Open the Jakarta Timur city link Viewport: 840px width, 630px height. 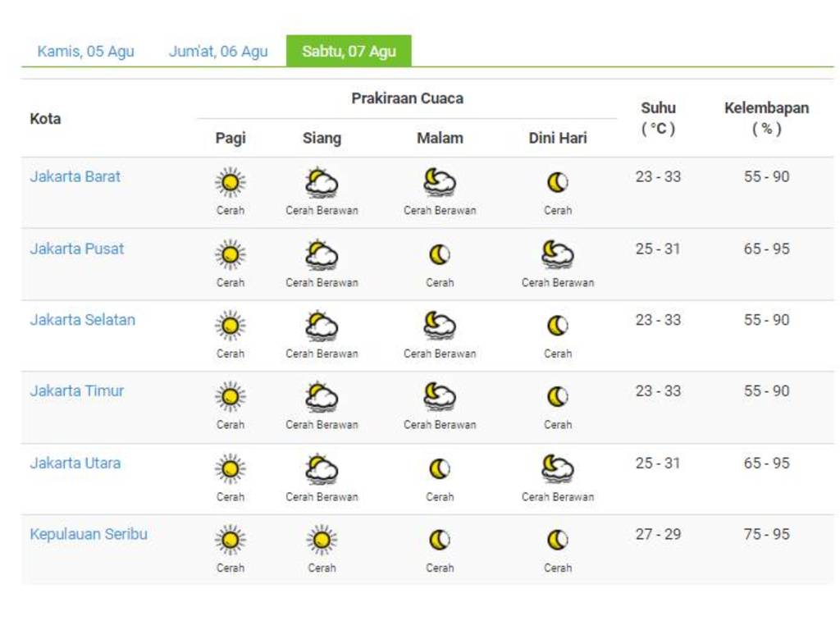(x=77, y=391)
